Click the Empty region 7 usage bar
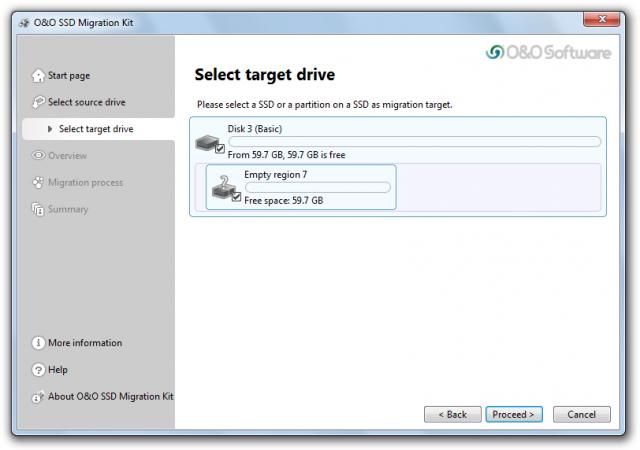The height and width of the screenshot is (450, 640). pyautogui.click(x=318, y=187)
